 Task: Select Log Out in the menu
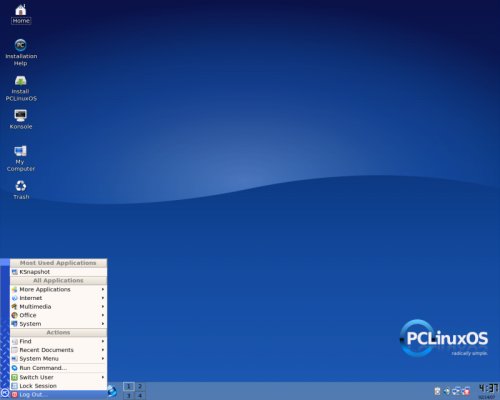58,395
